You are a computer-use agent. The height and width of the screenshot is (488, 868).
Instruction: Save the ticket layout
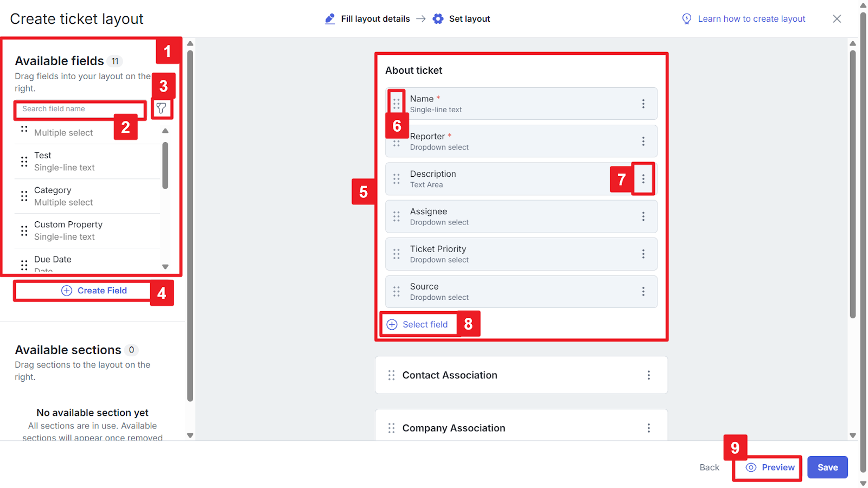tap(827, 467)
